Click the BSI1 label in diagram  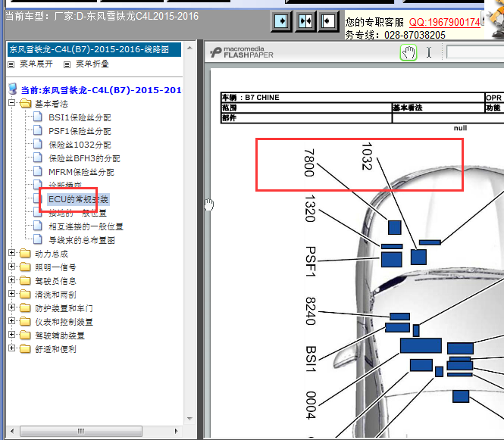coord(311,359)
